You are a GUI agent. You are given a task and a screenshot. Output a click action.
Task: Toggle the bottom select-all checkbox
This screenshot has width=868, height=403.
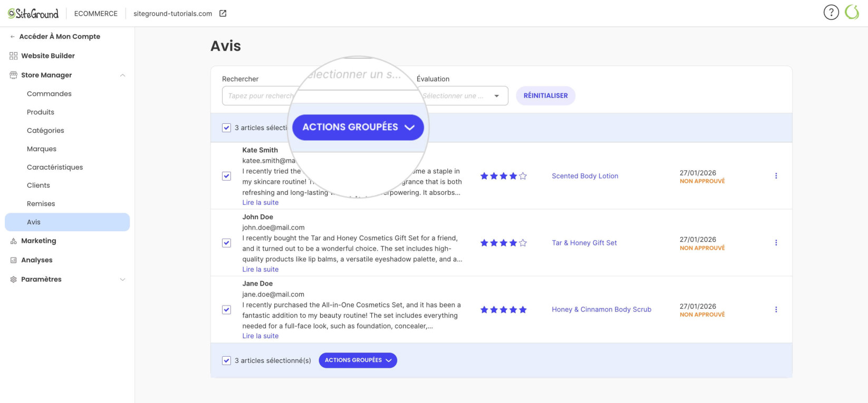pyautogui.click(x=227, y=360)
